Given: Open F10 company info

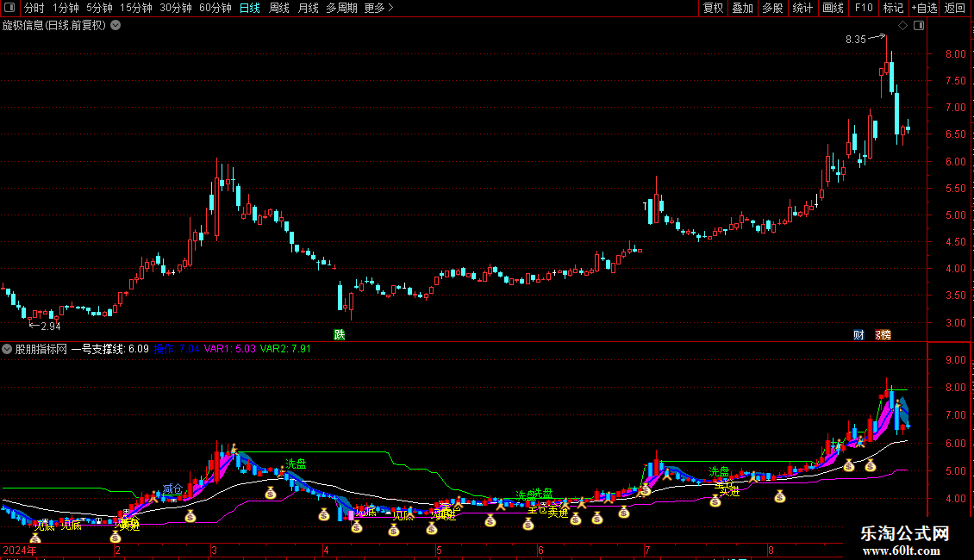Looking at the screenshot, I should [x=864, y=8].
